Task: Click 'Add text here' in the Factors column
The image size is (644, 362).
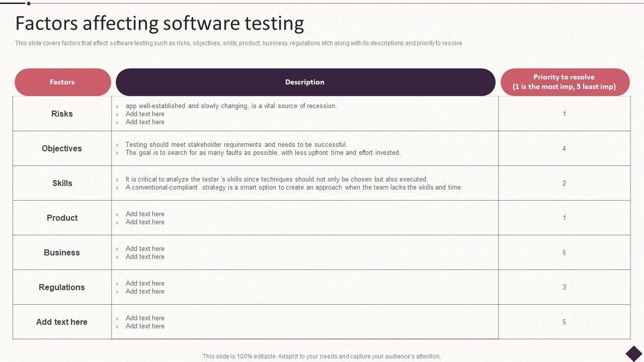Action: click(62, 322)
